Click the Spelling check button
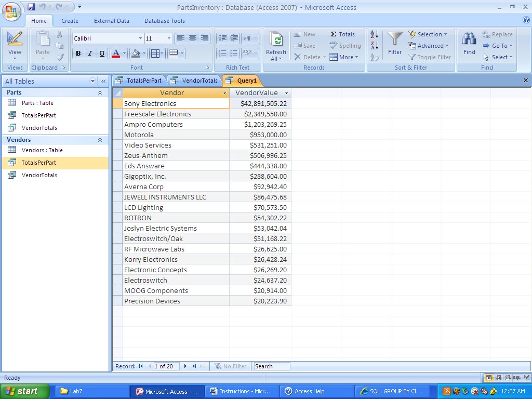The width and height of the screenshot is (532, 399). pyautogui.click(x=345, y=46)
